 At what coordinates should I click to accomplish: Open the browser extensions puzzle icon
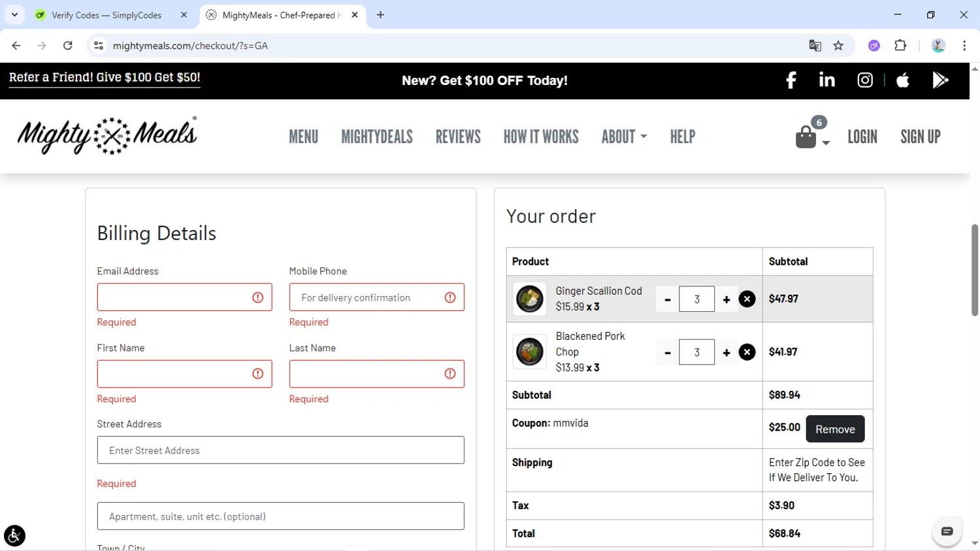point(900,46)
